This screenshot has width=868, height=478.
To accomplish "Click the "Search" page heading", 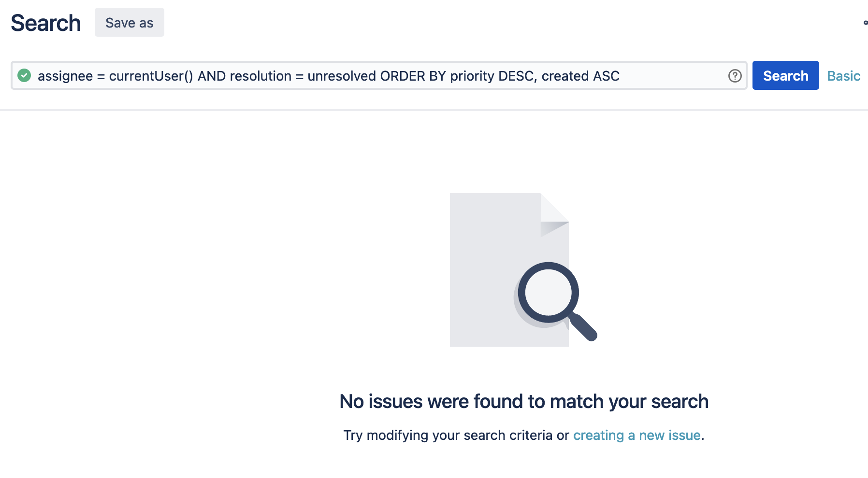I will click(x=46, y=23).
